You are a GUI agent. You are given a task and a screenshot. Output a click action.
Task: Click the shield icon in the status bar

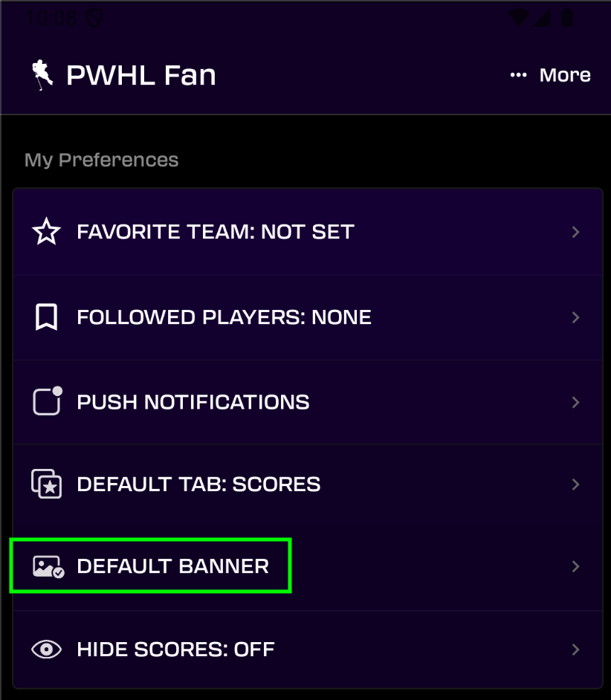pyautogui.click(x=94, y=17)
